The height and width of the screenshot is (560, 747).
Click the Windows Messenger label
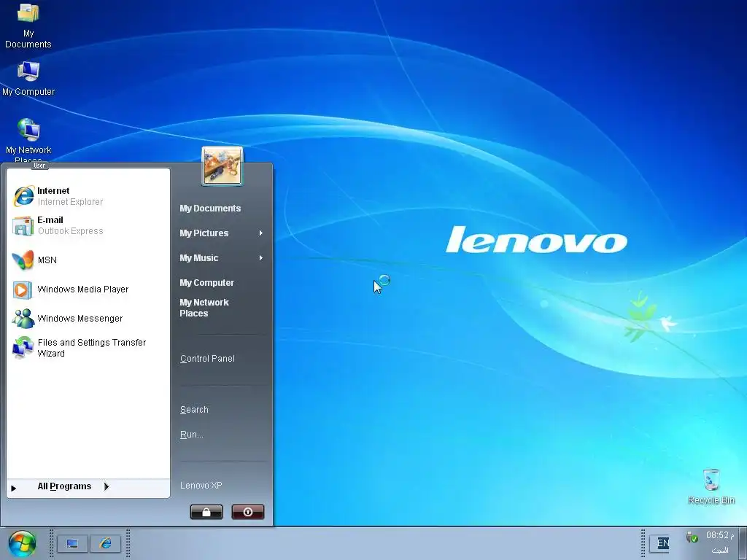(80, 318)
